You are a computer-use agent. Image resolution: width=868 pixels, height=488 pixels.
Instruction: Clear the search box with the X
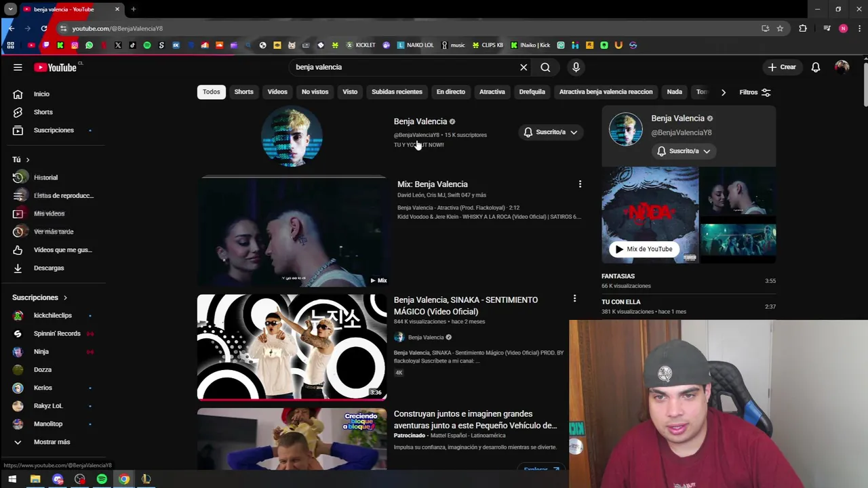(524, 67)
